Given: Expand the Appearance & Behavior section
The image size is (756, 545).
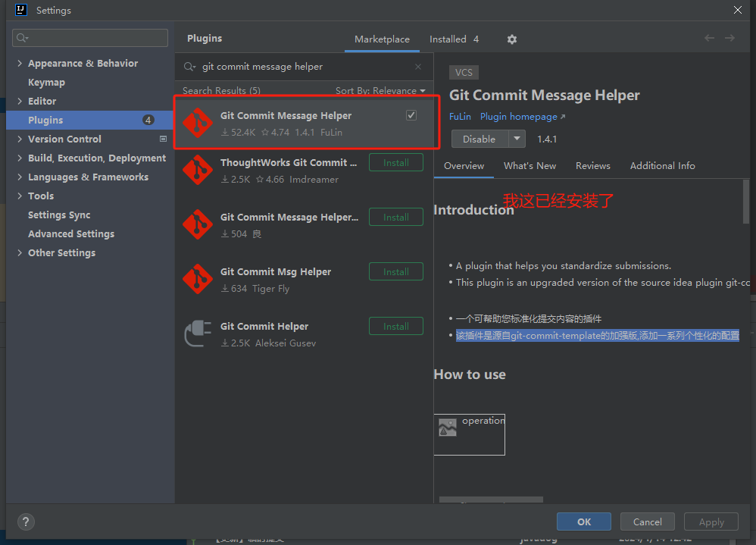Looking at the screenshot, I should [x=20, y=63].
